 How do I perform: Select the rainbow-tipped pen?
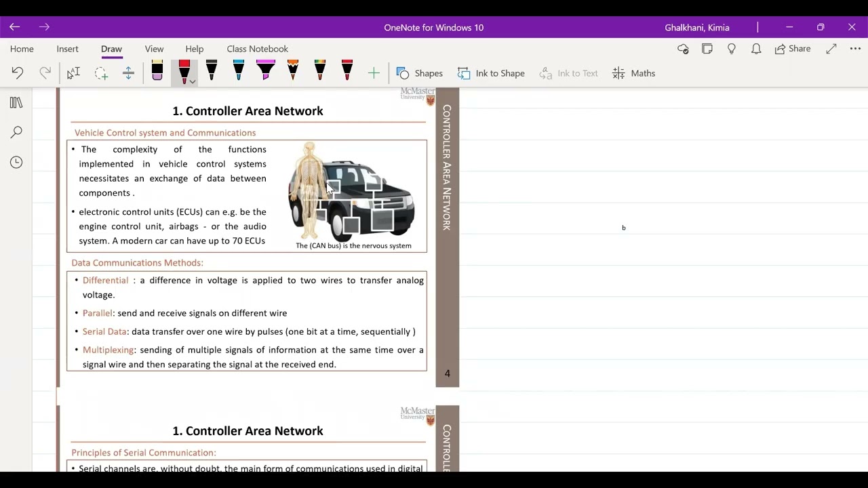[320, 70]
